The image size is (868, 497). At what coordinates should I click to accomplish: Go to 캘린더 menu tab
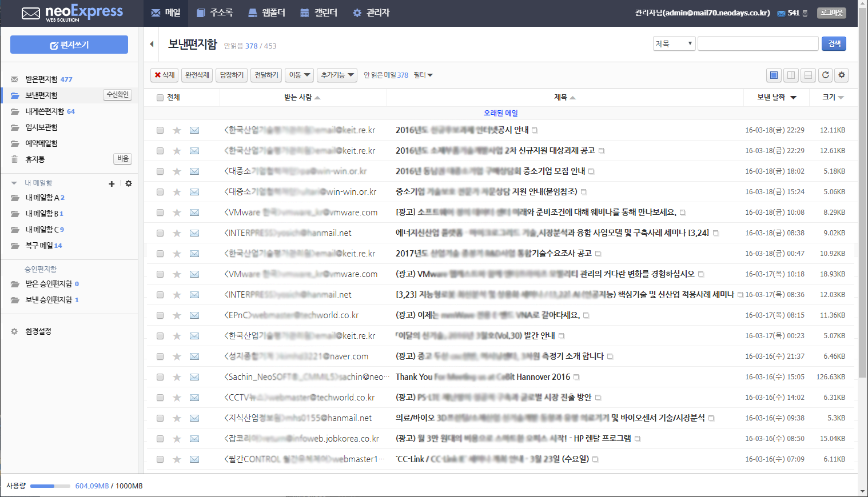click(319, 13)
